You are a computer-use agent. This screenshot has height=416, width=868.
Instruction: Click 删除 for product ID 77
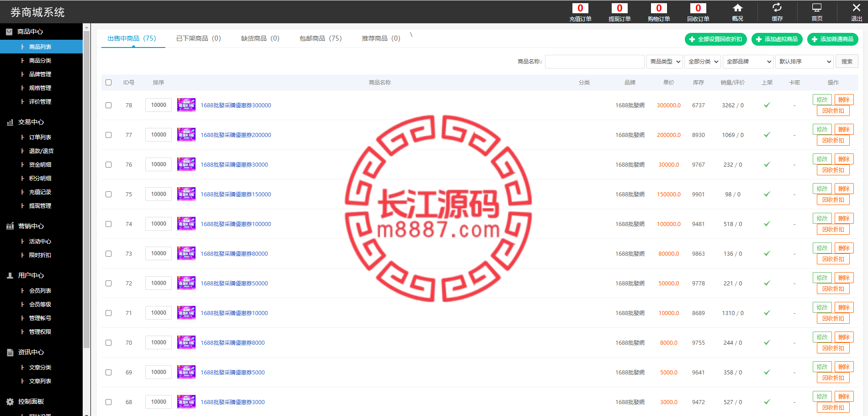point(844,129)
